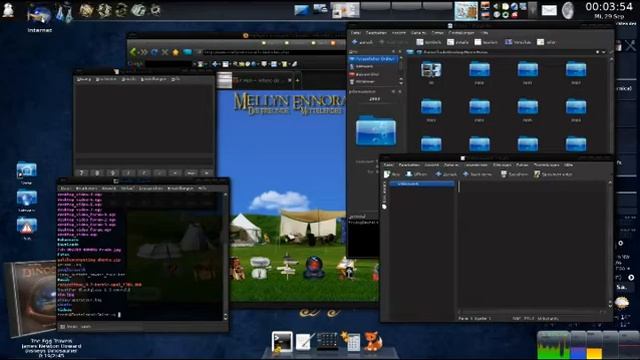Switch Dolphin to Spalten column view
Screen dimensions: 640x360
[x=487, y=42]
